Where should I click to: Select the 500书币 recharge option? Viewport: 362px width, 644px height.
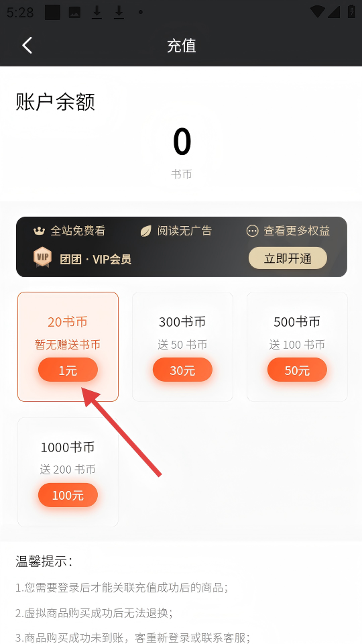pos(297,347)
